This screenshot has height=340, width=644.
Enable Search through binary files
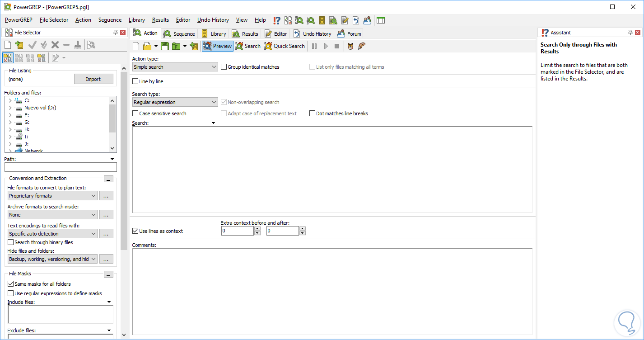coord(11,242)
